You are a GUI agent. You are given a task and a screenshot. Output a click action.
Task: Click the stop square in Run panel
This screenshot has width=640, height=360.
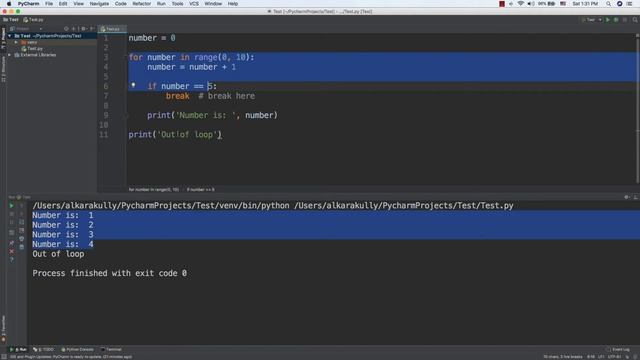pos(11,214)
